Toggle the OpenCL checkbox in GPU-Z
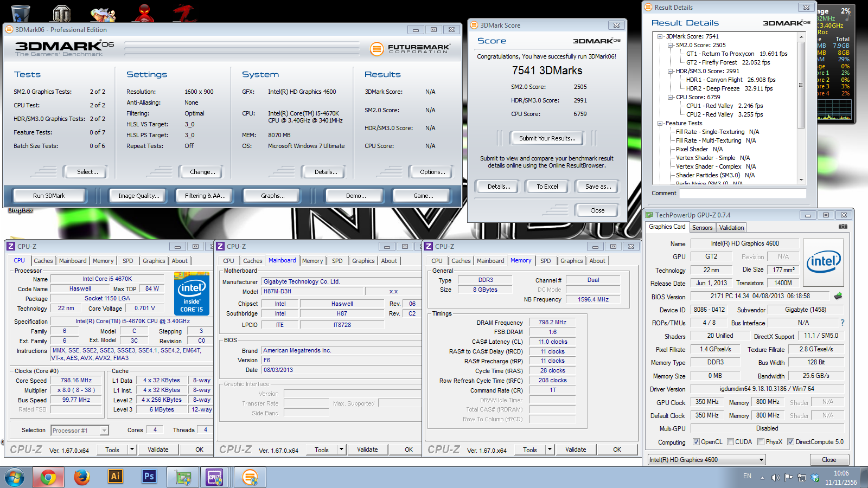868x488 pixels. pos(696,442)
